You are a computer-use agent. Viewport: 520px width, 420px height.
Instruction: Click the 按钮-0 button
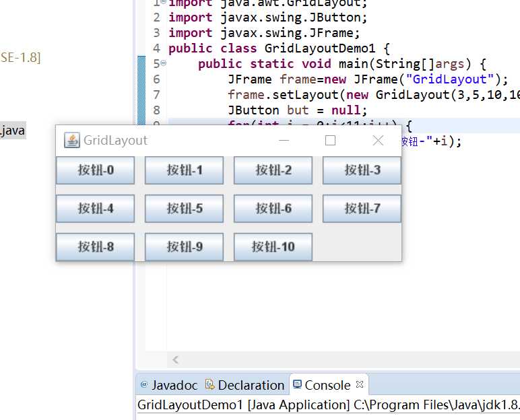(95, 170)
